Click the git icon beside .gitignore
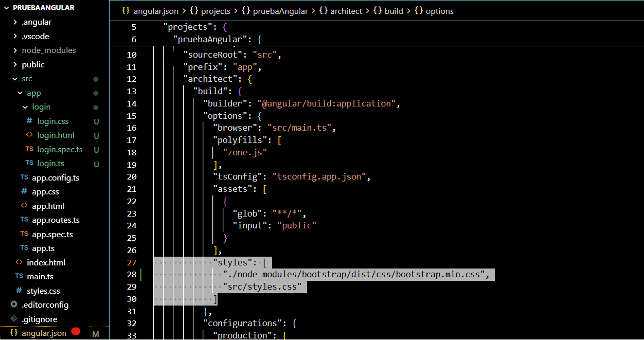The width and height of the screenshot is (644, 340). (14, 319)
